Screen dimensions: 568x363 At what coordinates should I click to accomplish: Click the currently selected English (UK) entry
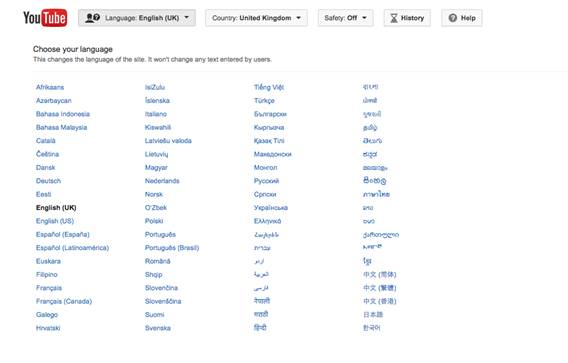pos(56,208)
